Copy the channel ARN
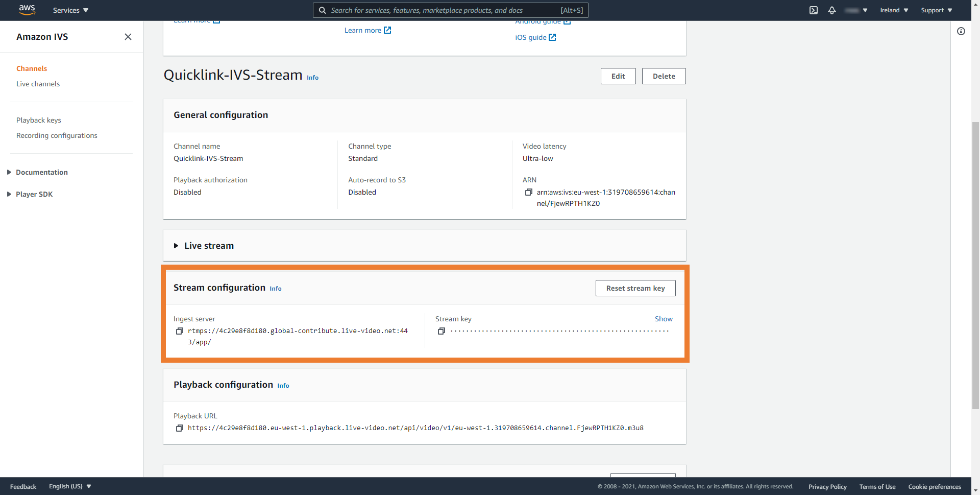 529,192
